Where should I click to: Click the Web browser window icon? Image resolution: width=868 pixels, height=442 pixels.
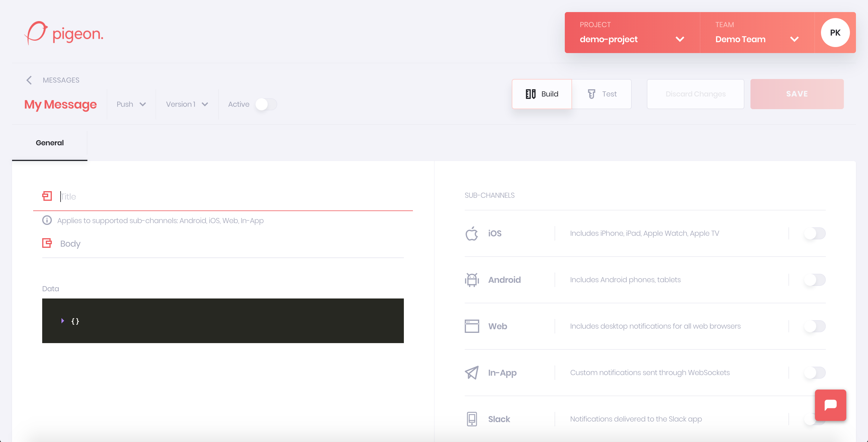pos(472,326)
